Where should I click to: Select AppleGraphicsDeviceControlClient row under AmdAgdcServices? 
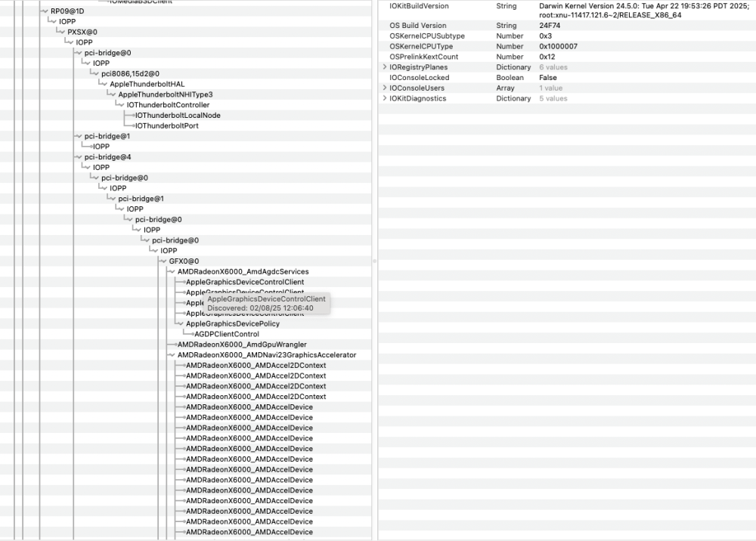pos(245,282)
